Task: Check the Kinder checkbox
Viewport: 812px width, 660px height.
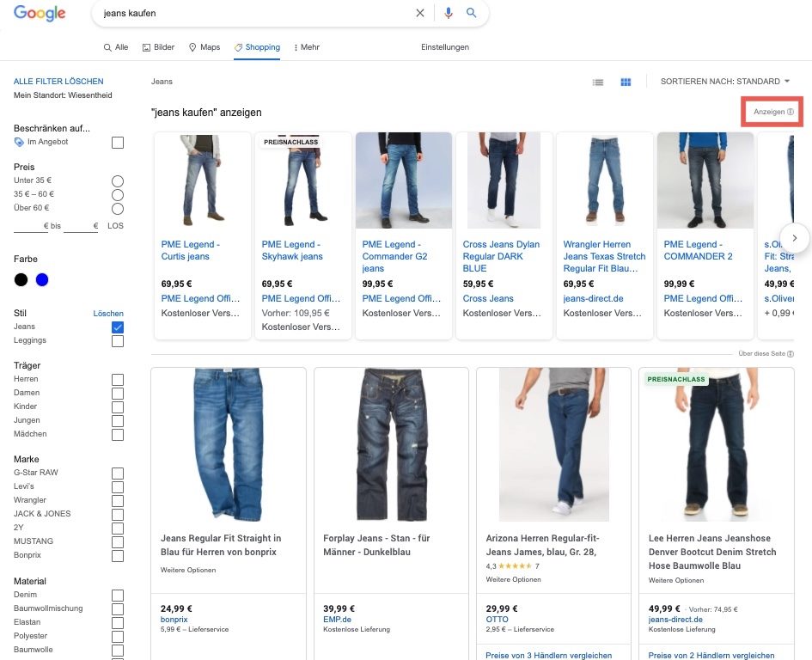Action: click(118, 407)
